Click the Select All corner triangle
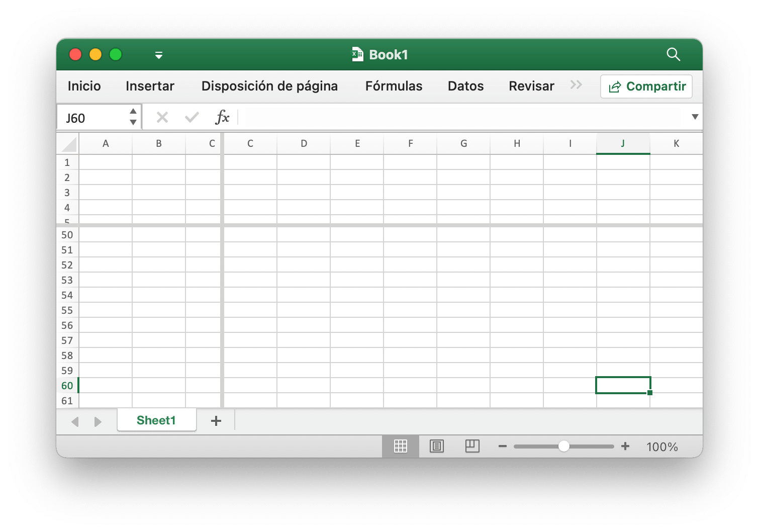The image size is (759, 532). (69, 144)
